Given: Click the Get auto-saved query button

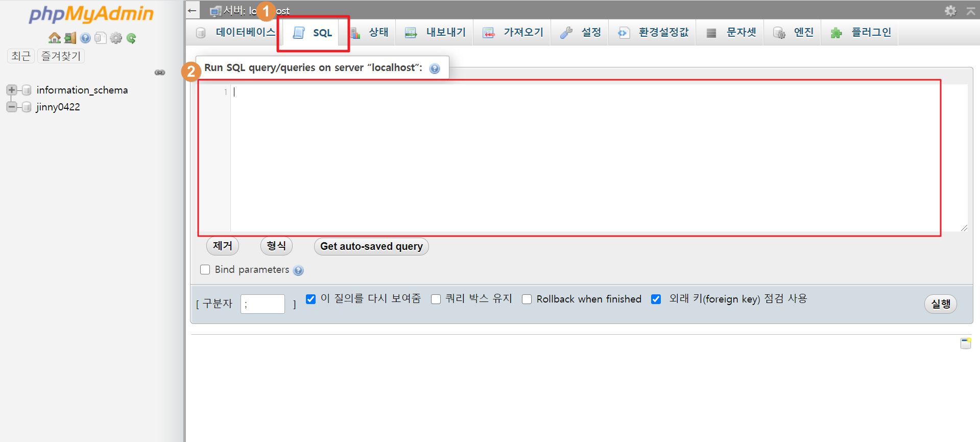Looking at the screenshot, I should coord(371,246).
